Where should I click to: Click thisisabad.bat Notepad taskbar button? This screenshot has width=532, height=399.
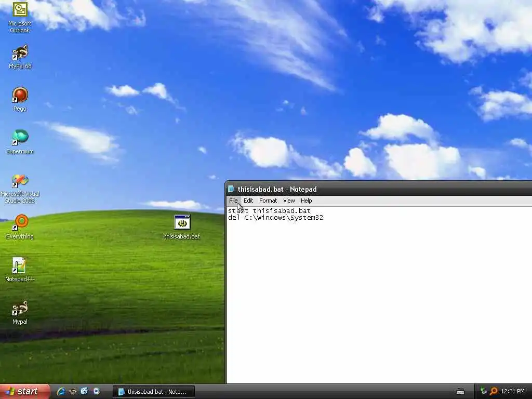tap(154, 392)
